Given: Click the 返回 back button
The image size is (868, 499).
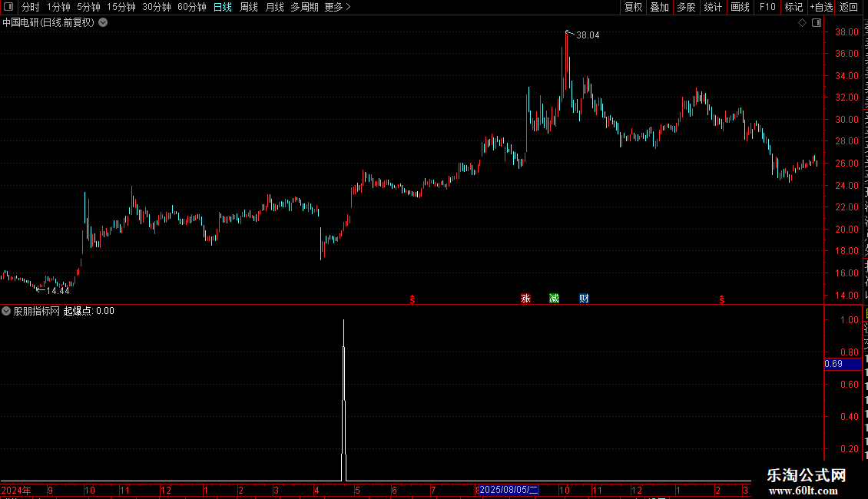Looking at the screenshot, I should point(849,7).
